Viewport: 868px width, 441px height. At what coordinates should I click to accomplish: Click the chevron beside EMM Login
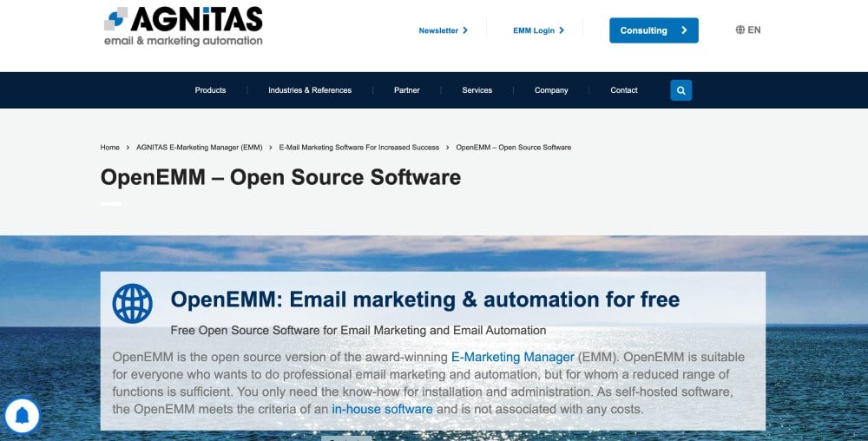pos(562,30)
